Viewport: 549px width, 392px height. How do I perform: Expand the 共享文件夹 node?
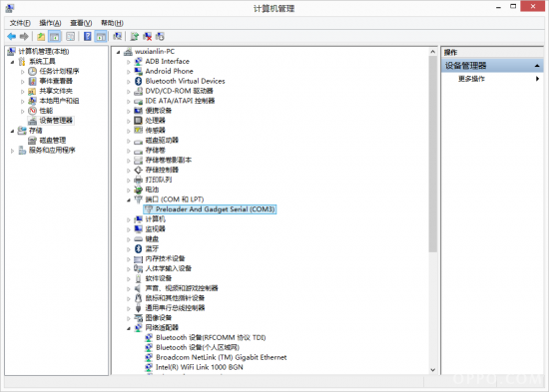[x=23, y=92]
